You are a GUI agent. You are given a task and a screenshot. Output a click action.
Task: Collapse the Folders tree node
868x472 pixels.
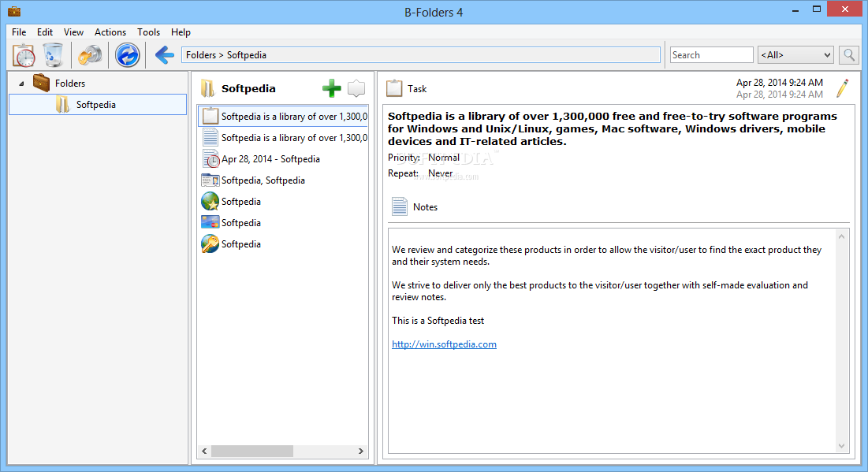point(21,84)
